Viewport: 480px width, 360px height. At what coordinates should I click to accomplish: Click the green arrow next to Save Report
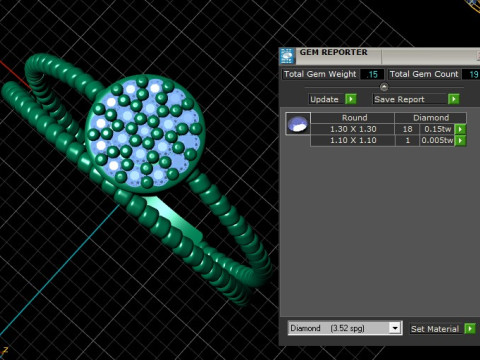[454, 99]
